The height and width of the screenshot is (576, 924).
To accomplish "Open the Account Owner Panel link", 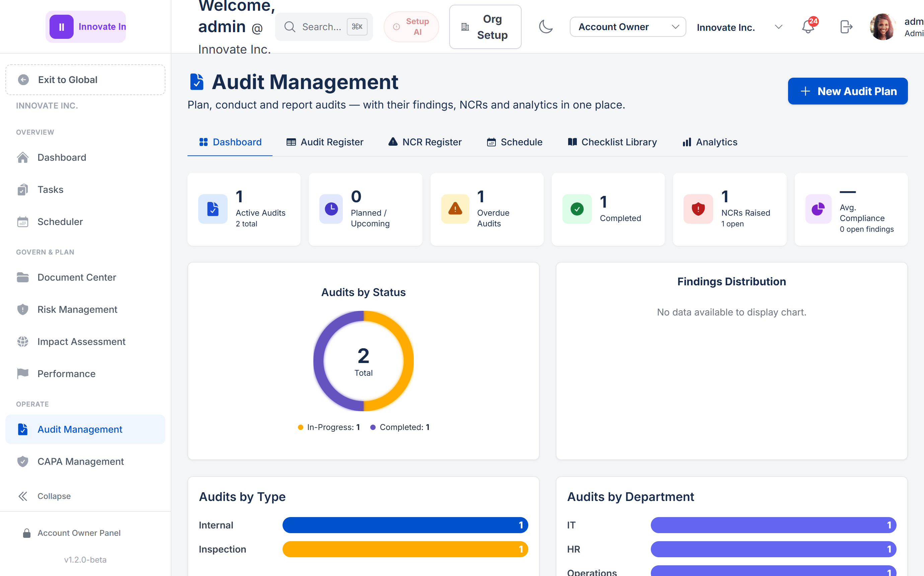I will pos(79,533).
